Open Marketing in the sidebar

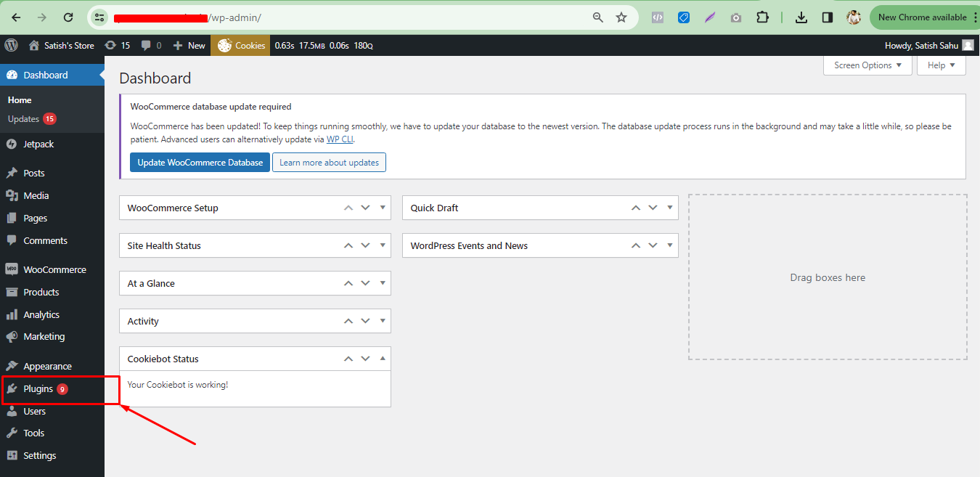(x=52, y=336)
